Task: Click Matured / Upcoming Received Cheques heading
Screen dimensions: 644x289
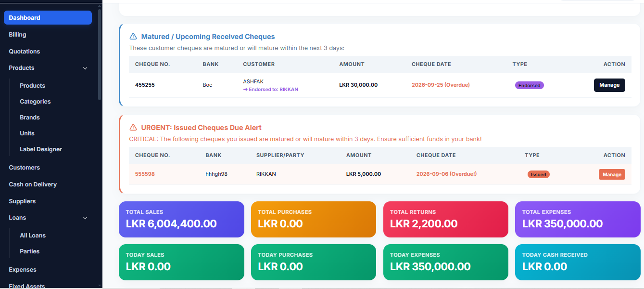Action: coord(208,37)
